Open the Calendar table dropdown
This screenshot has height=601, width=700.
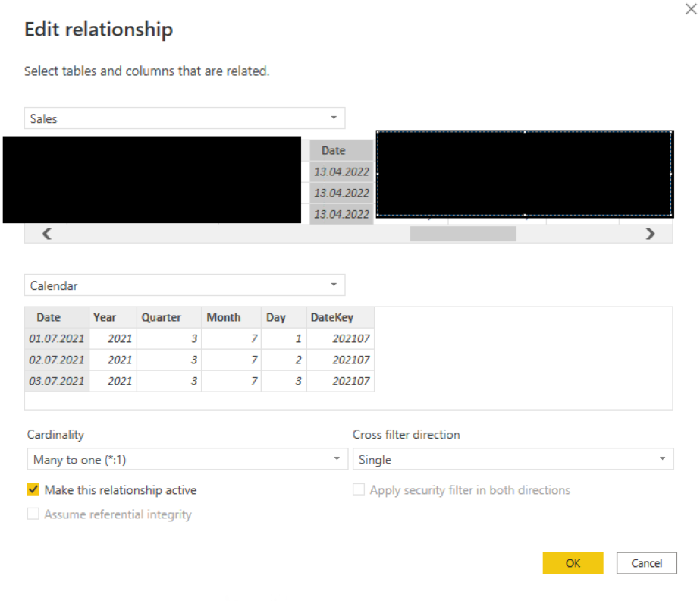tap(184, 285)
